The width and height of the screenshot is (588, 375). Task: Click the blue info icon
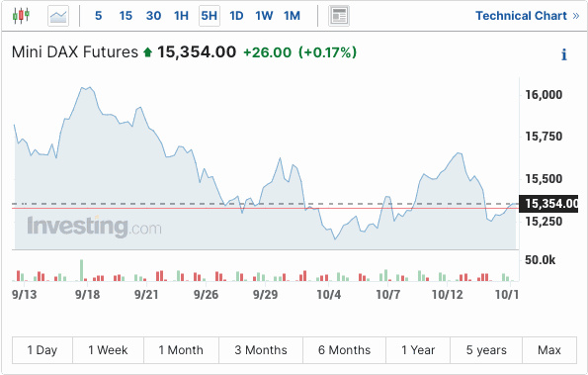tap(564, 54)
